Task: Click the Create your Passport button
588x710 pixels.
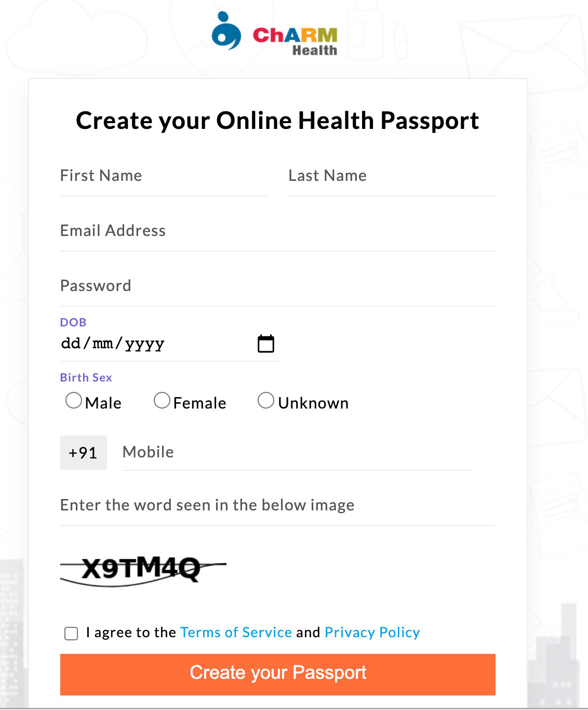Action: 278,673
